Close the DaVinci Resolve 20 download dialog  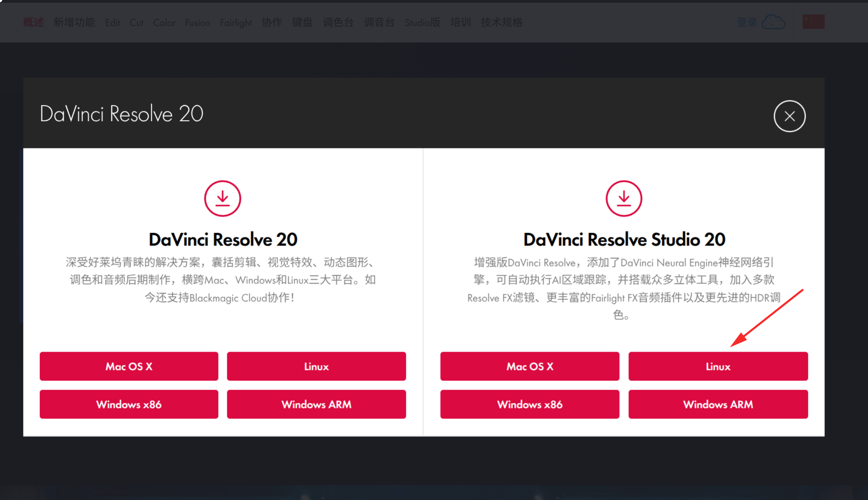(x=789, y=116)
